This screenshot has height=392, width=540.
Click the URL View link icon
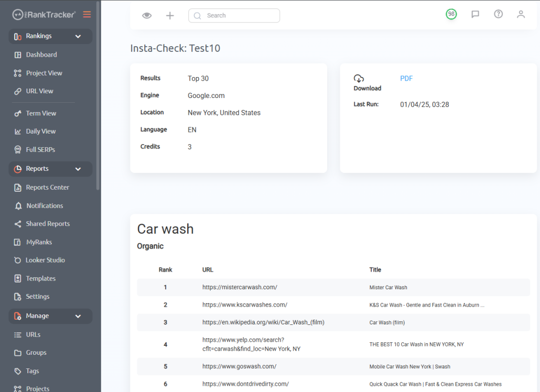click(18, 91)
